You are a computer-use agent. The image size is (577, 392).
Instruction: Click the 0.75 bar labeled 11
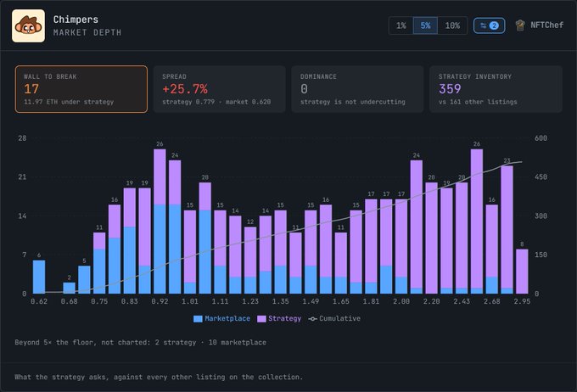pos(99,263)
